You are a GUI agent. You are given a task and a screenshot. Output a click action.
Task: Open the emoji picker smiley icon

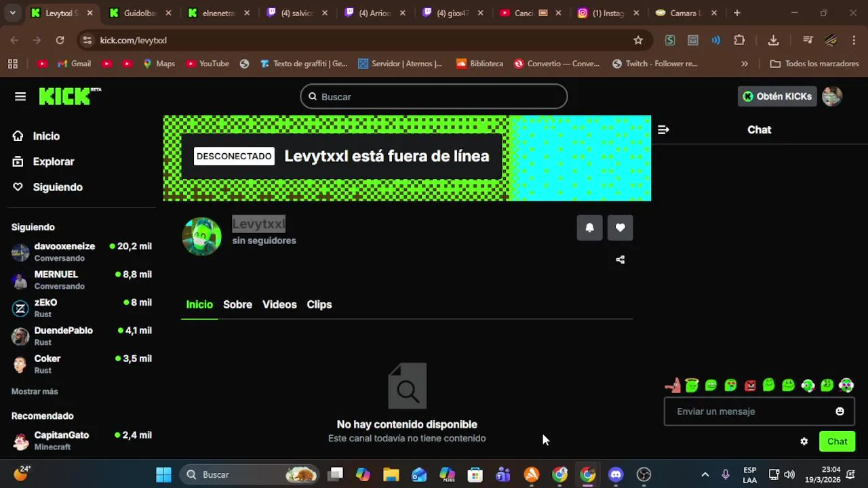[x=840, y=411]
